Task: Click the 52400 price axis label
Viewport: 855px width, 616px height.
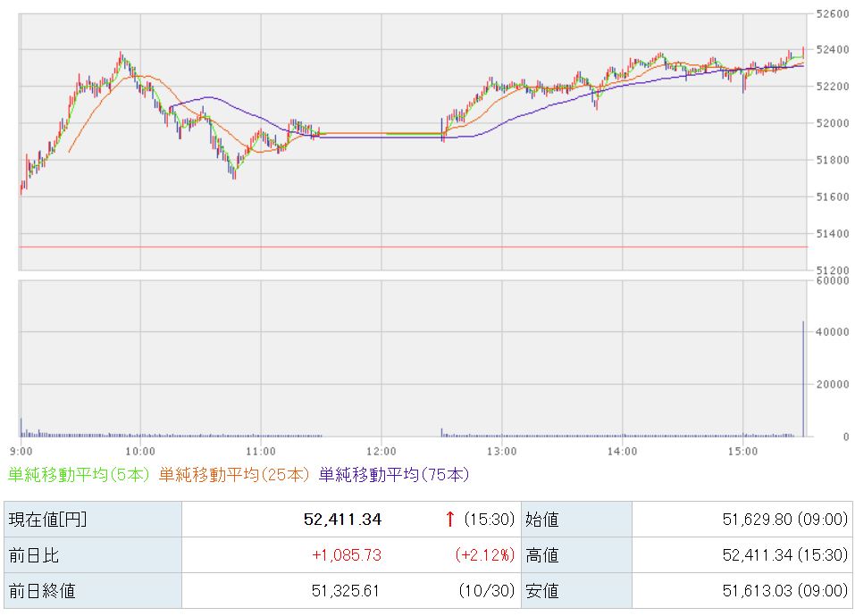Action: (x=832, y=50)
